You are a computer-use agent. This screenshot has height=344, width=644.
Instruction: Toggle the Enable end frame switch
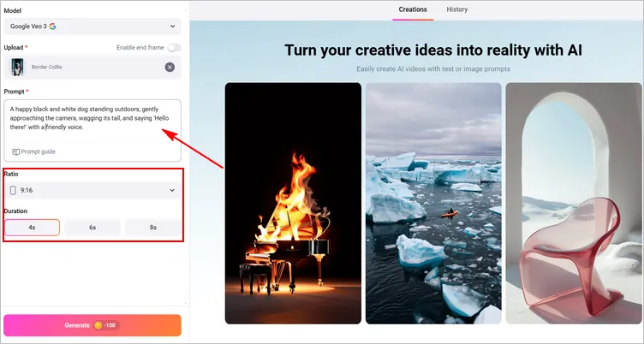[x=174, y=48]
